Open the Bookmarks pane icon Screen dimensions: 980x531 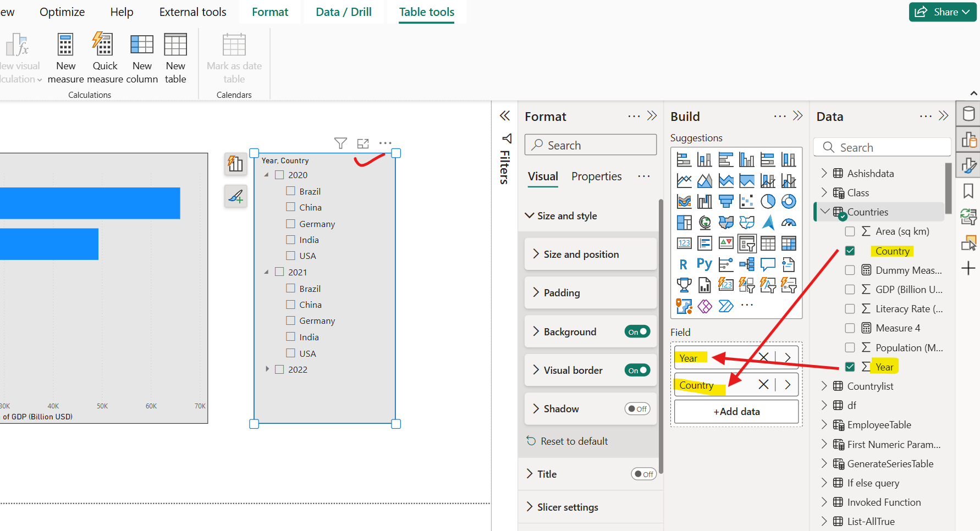coord(968,190)
